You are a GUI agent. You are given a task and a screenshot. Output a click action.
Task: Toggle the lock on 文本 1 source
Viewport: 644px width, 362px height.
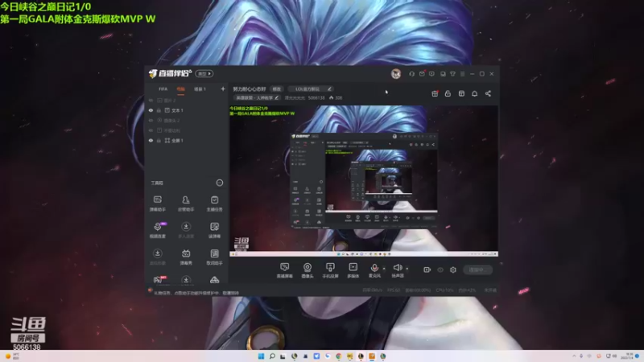pyautogui.click(x=159, y=110)
